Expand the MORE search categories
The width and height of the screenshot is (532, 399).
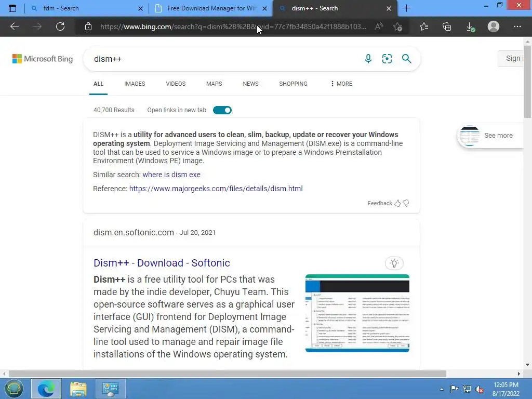(x=341, y=84)
